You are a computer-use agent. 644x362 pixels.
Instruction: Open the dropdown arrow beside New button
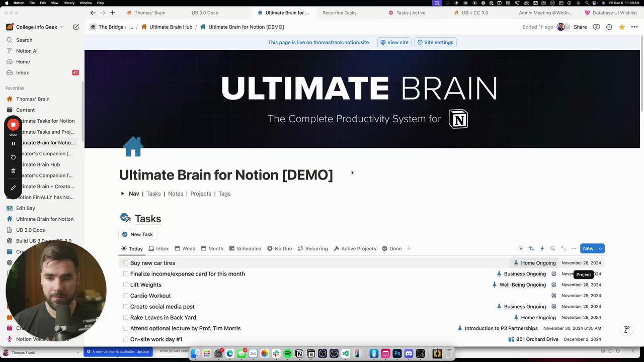600,248
